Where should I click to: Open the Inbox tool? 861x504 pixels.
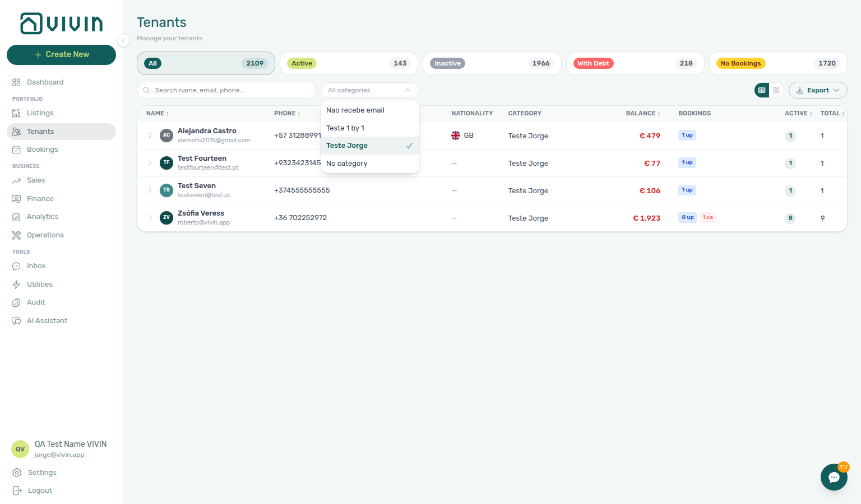click(x=61, y=266)
